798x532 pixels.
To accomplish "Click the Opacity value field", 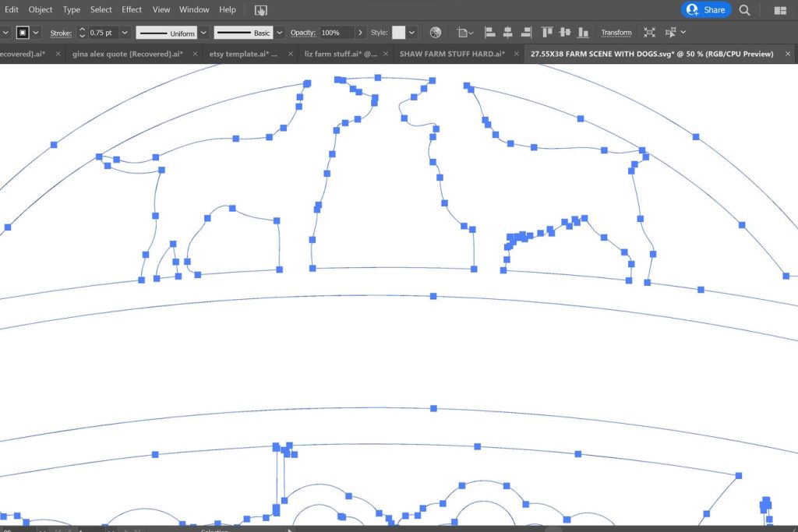I will [x=336, y=33].
